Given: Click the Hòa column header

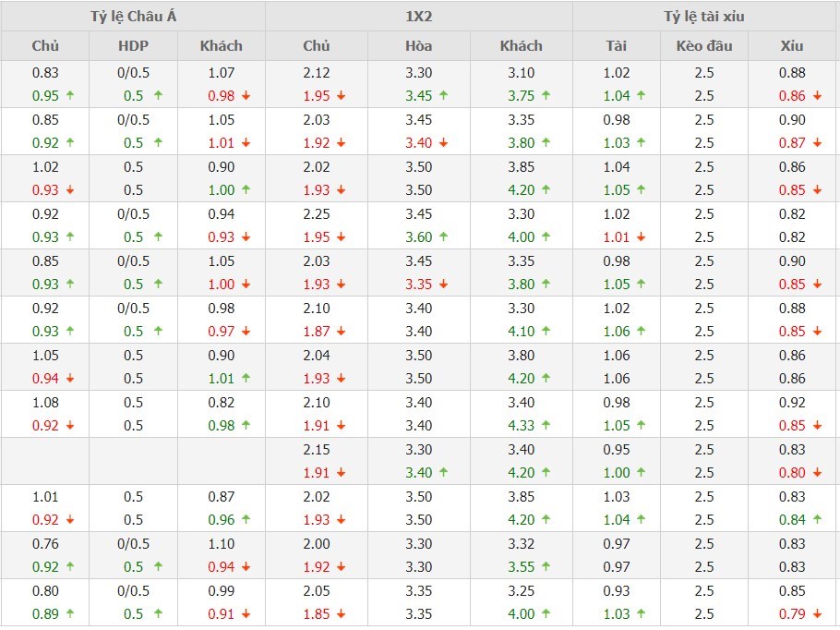Looking at the screenshot, I should 418,46.
